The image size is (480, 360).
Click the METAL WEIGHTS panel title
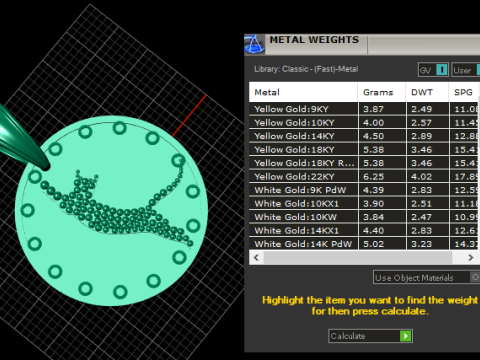point(314,40)
